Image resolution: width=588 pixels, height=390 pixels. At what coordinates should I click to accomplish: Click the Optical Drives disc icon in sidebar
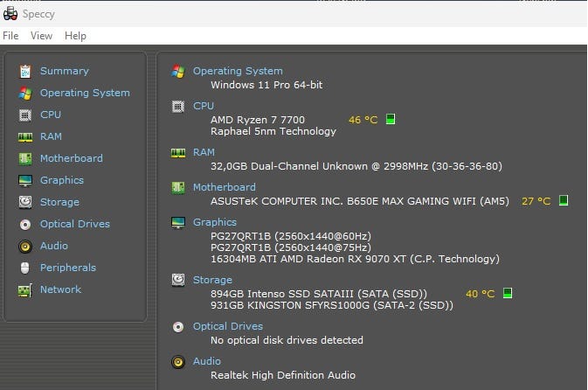pos(25,225)
